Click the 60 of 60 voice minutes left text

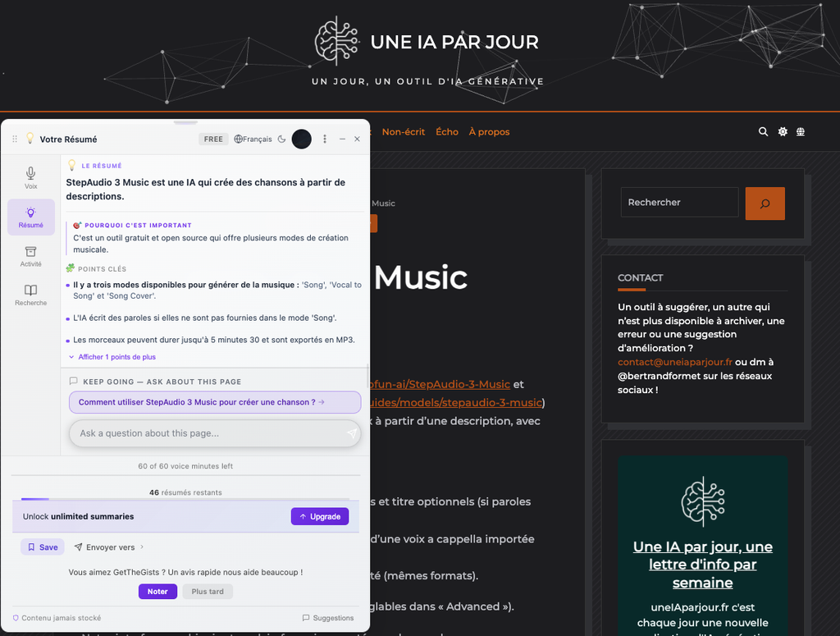pos(185,466)
